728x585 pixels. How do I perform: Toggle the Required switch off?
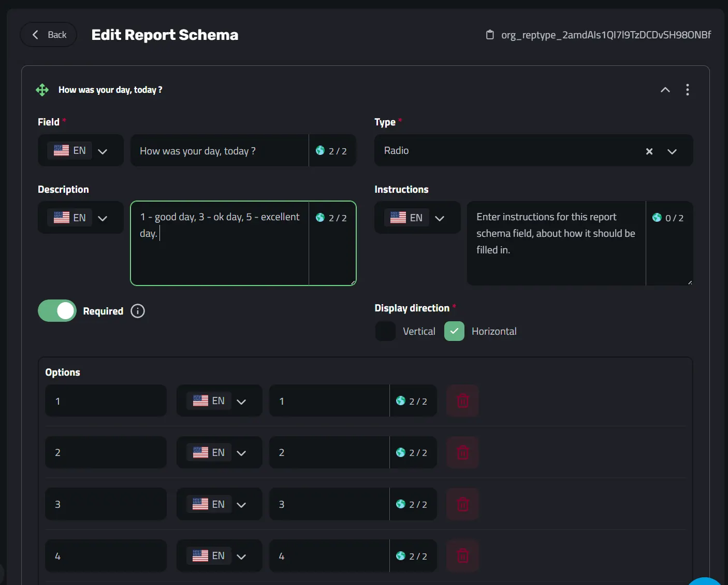pos(57,311)
